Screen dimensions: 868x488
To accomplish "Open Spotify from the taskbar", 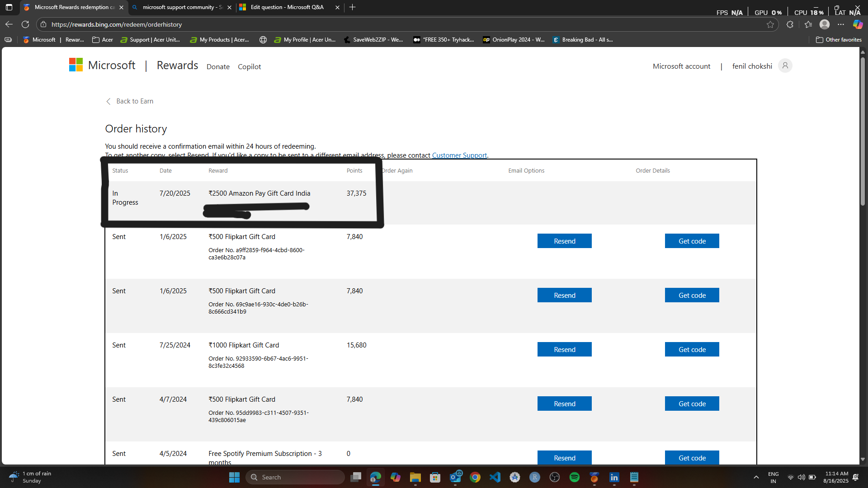I will click(575, 477).
